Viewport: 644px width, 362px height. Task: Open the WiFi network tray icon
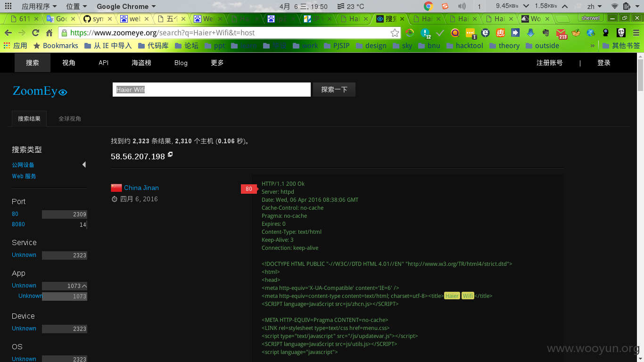click(x=614, y=6)
